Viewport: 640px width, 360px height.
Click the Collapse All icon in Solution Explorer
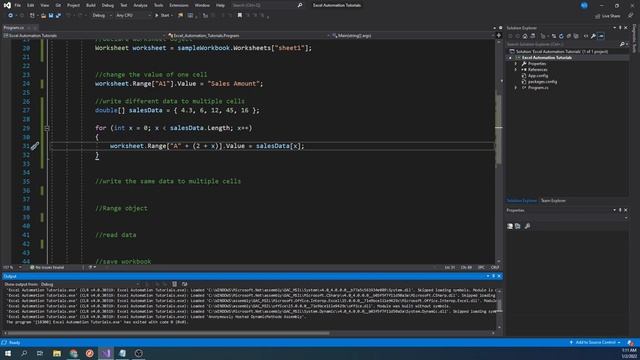(x=569, y=36)
